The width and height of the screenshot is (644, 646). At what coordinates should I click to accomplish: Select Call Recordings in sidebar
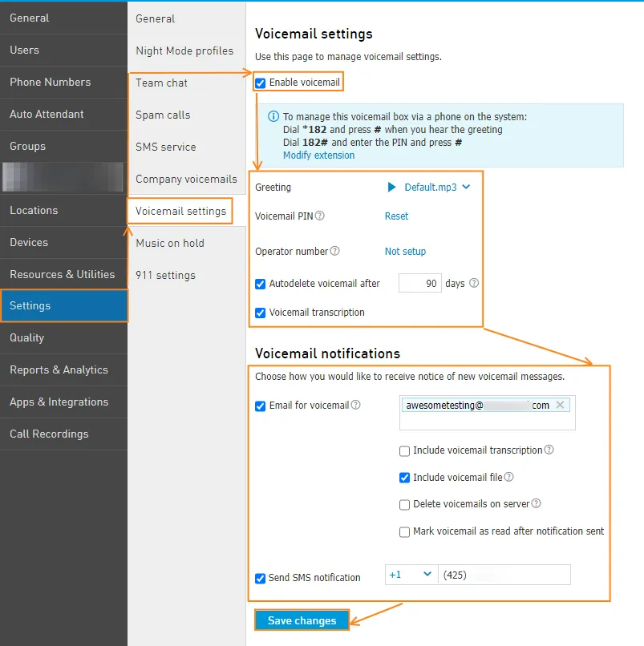point(63,434)
